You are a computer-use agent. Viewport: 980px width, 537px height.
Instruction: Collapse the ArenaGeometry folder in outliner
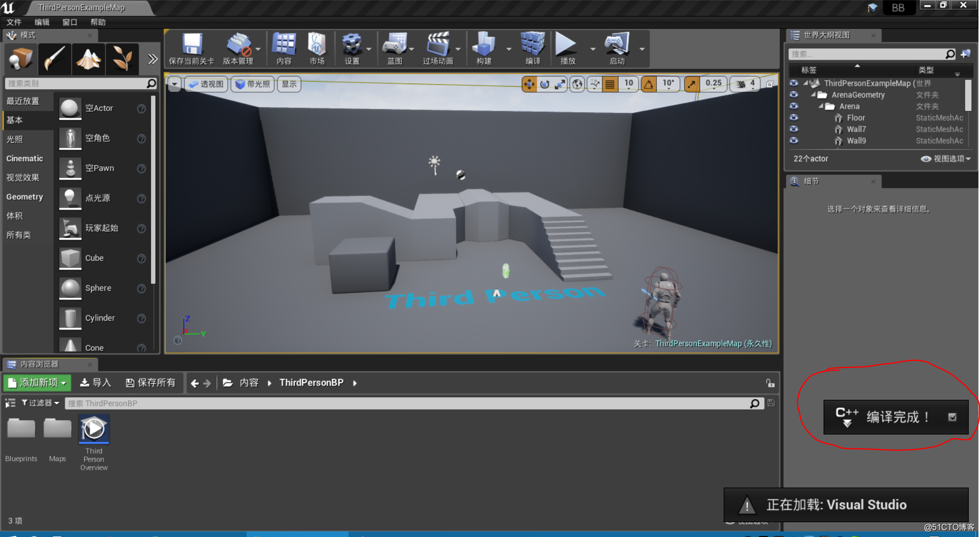pos(813,95)
